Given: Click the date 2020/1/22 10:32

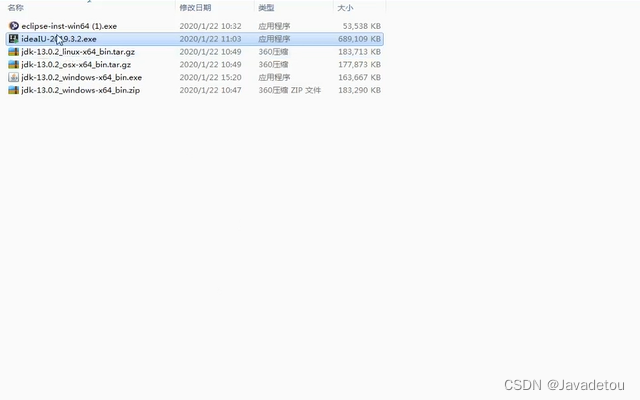Looking at the screenshot, I should [x=210, y=26].
